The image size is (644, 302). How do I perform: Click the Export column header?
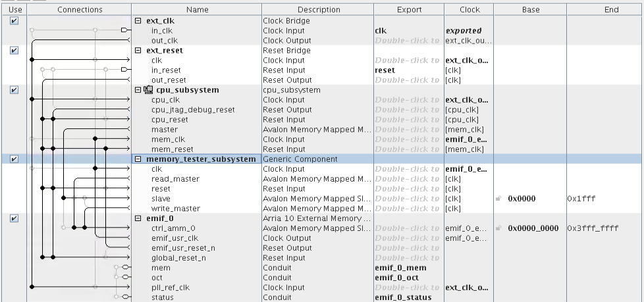(409, 10)
